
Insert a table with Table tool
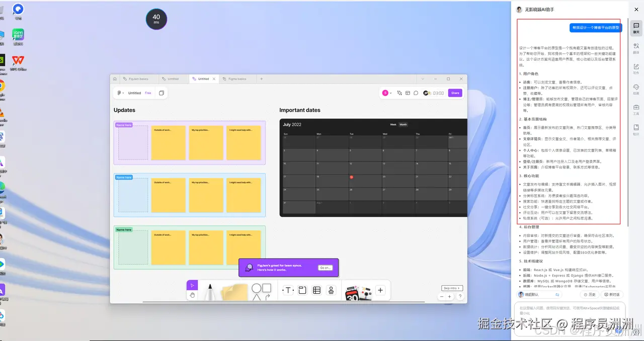[x=316, y=290]
